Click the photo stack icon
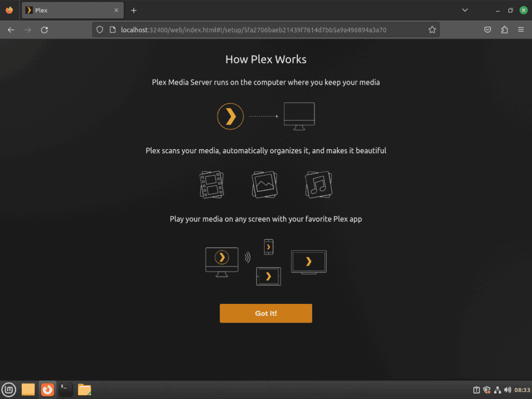Image resolution: width=532 pixels, height=399 pixels. click(264, 184)
